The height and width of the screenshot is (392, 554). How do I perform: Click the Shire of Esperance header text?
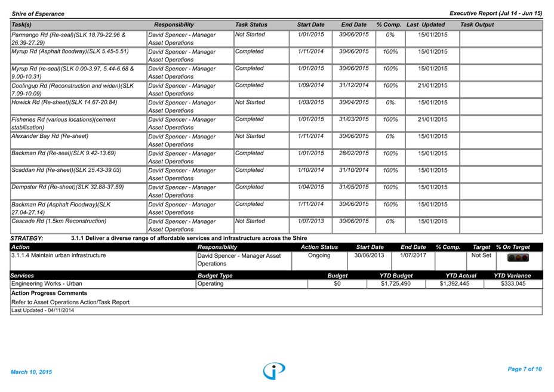(x=38, y=14)
